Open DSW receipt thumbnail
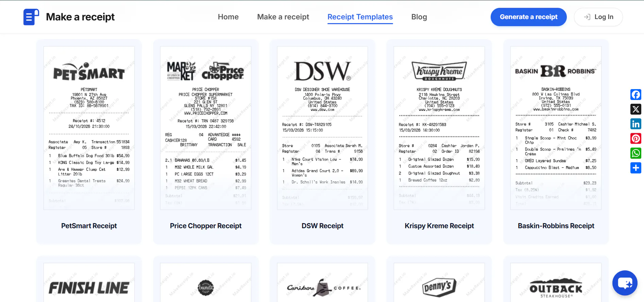The width and height of the screenshot is (644, 302). [x=322, y=128]
